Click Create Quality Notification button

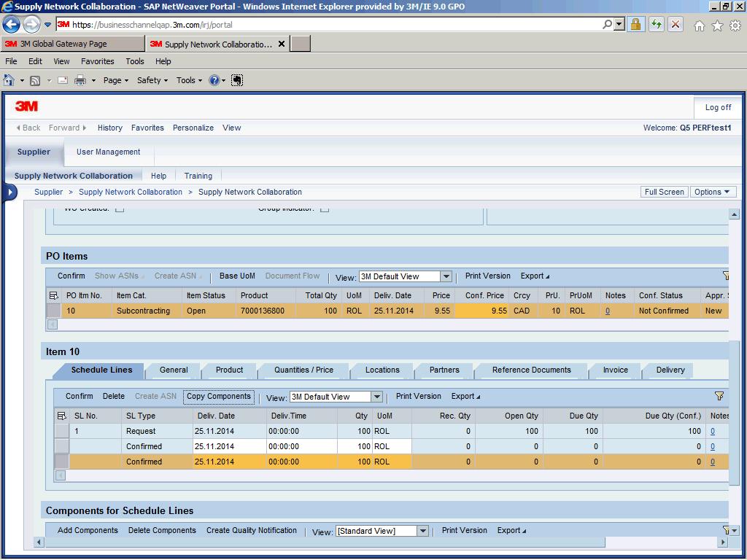(x=251, y=530)
